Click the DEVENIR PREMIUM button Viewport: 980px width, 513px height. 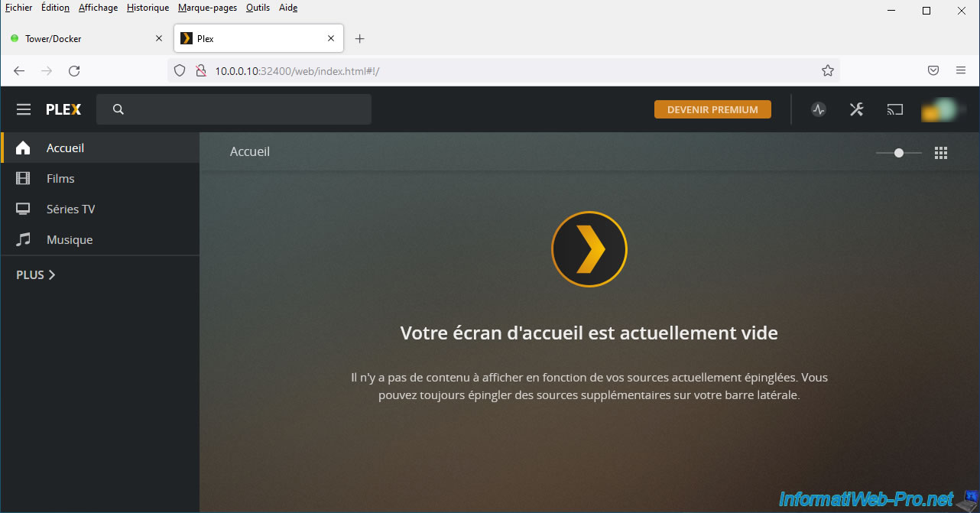[712, 109]
